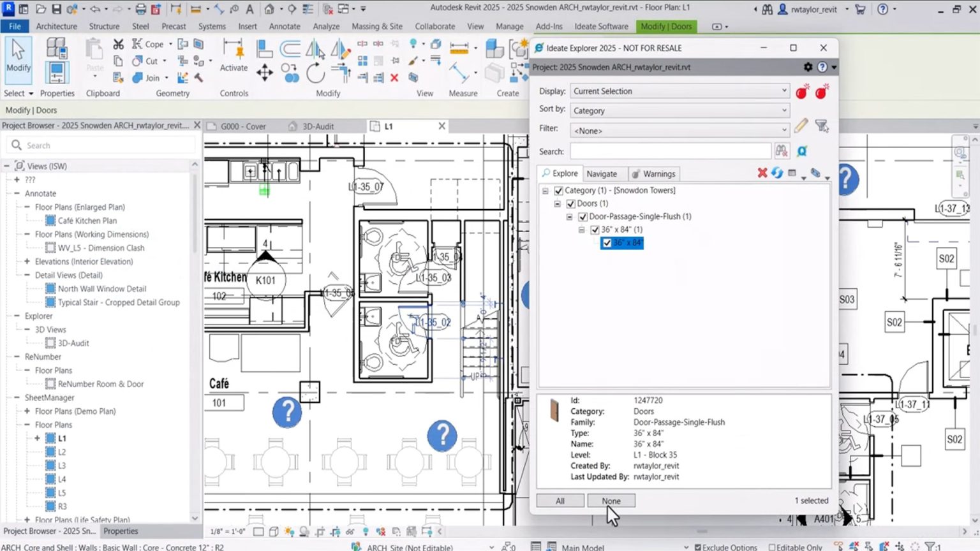Click the All button in Ideate Explorer
Screen dimensions: 980x551
pos(560,501)
